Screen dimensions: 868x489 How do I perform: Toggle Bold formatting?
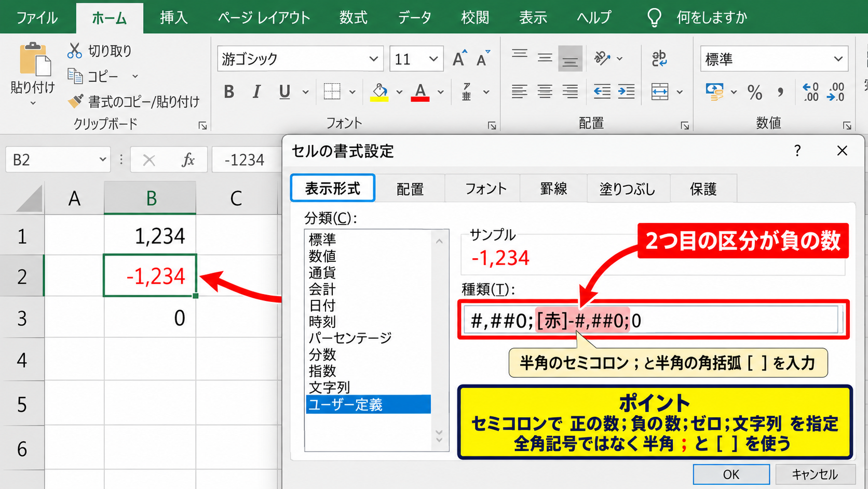(x=229, y=92)
